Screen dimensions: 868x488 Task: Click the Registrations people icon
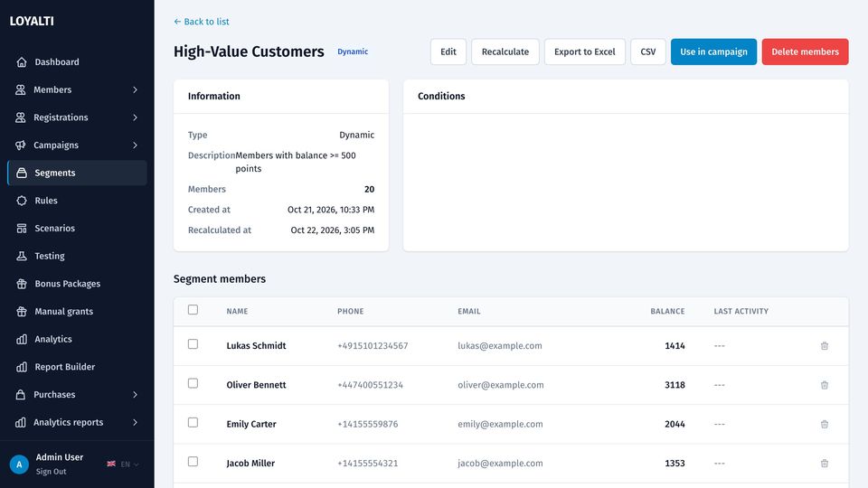point(21,117)
